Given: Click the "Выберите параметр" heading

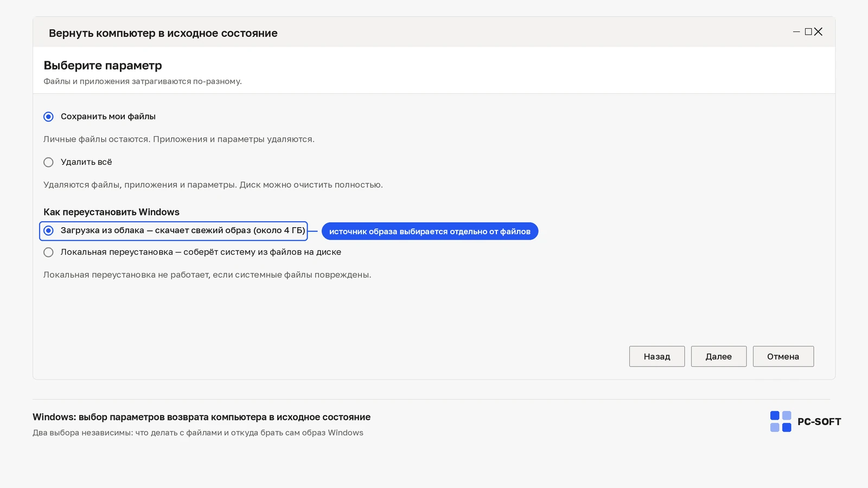Looking at the screenshot, I should coord(103,66).
